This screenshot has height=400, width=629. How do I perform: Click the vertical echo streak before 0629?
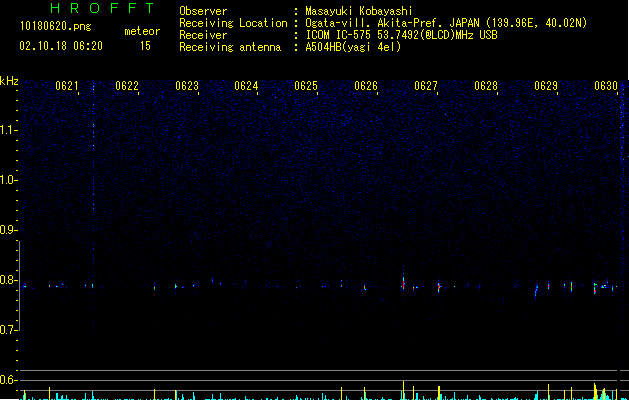(x=536, y=290)
